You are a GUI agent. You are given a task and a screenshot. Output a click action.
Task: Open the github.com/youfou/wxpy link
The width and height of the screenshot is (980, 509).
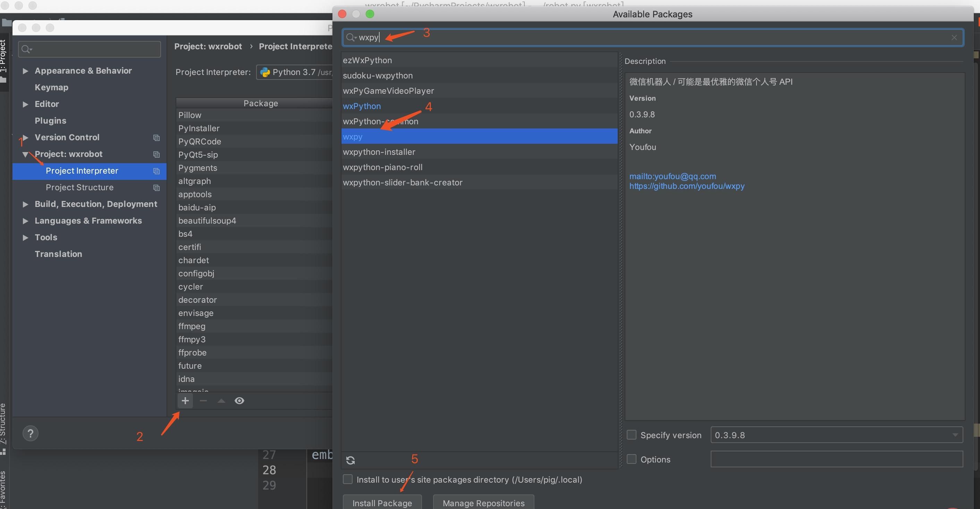687,186
